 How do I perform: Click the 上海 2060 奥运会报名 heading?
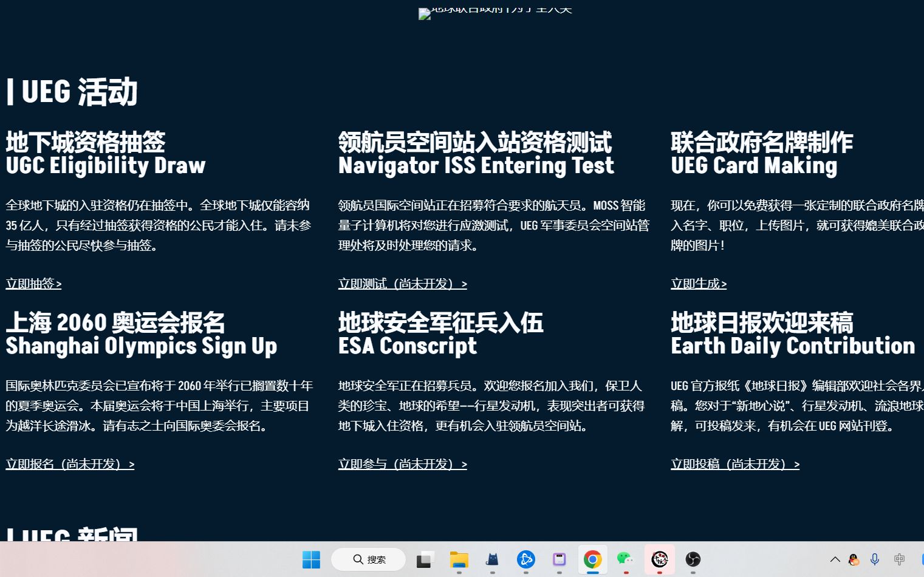115,323
